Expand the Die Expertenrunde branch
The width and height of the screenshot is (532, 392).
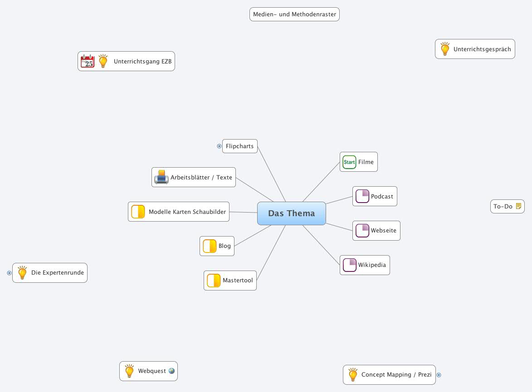(x=10, y=273)
